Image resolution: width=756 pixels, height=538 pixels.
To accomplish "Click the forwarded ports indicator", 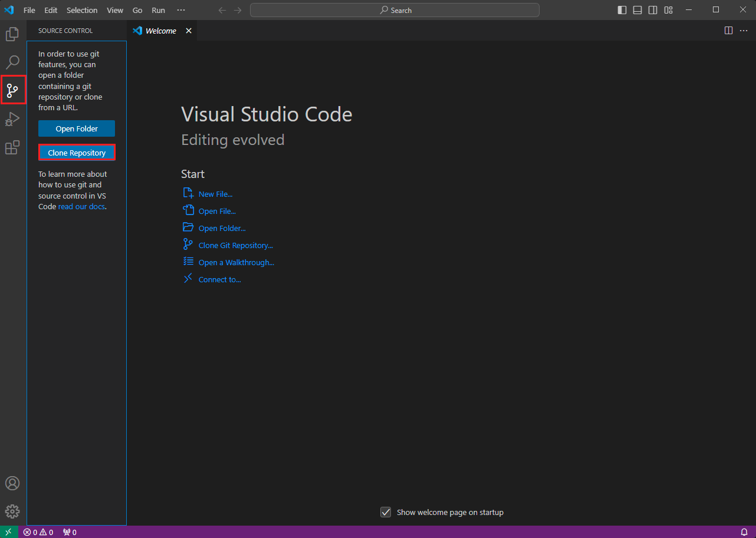I will (69, 532).
